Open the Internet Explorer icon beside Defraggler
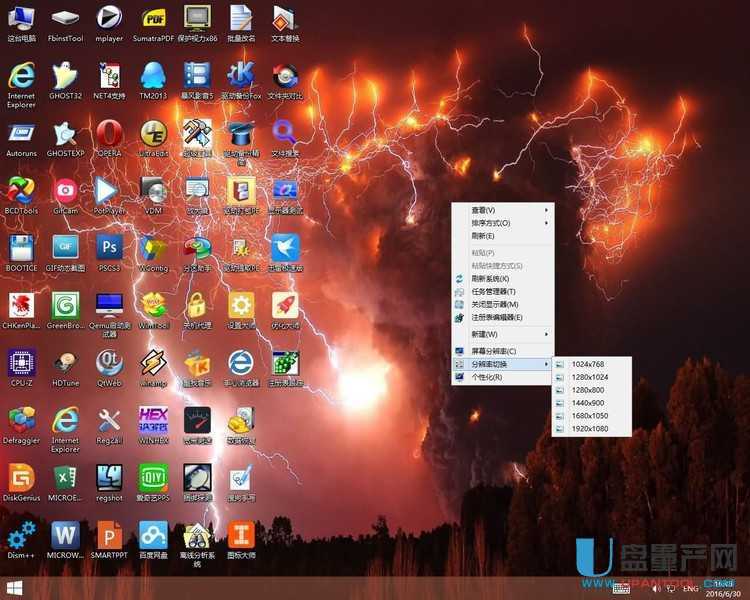 click(x=66, y=430)
